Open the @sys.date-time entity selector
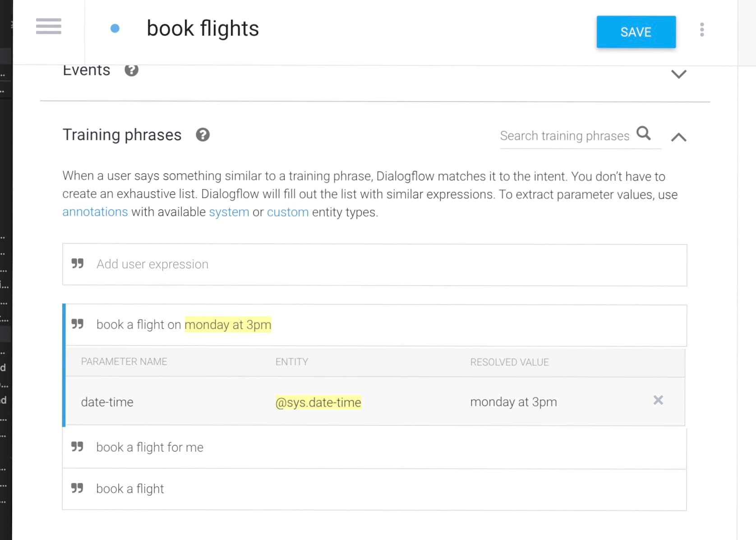This screenshot has width=756, height=540. pyautogui.click(x=318, y=402)
